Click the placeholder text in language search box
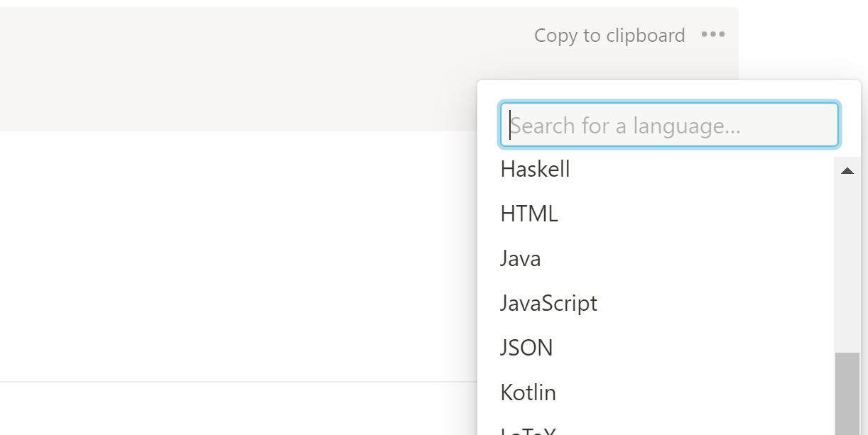This screenshot has height=435, width=868. point(625,126)
